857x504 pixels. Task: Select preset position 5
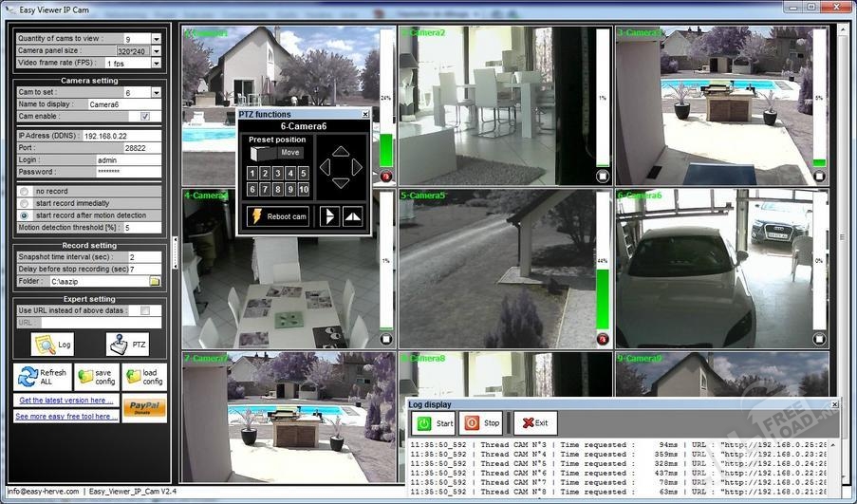(304, 174)
